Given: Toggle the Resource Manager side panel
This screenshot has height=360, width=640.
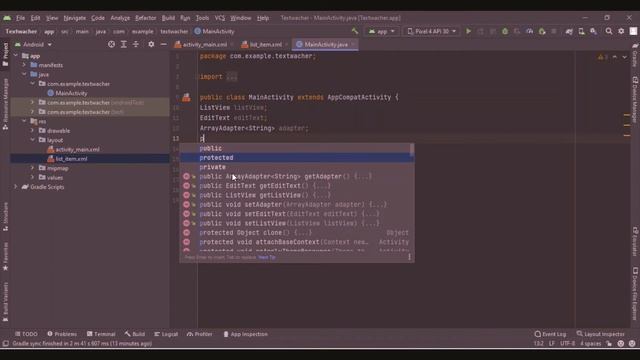Looking at the screenshot, I should point(5,104).
